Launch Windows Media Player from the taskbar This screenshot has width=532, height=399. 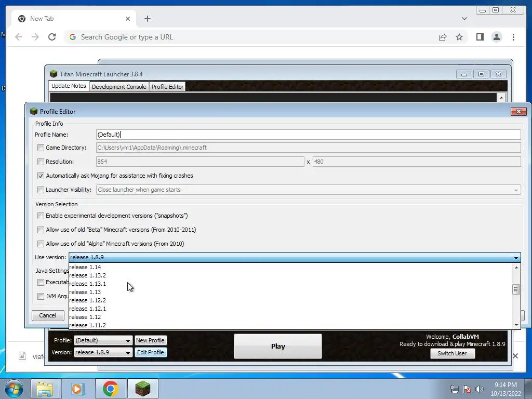[x=77, y=389]
